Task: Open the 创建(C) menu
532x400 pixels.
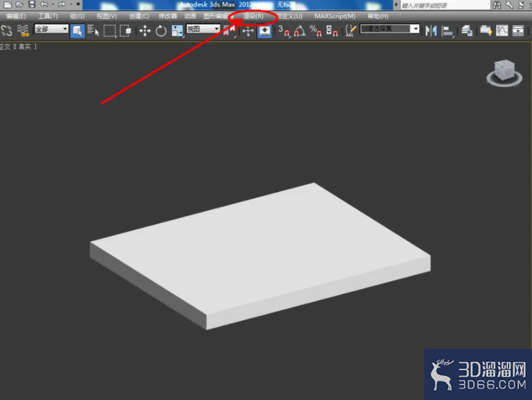Action: pyautogui.click(x=139, y=16)
